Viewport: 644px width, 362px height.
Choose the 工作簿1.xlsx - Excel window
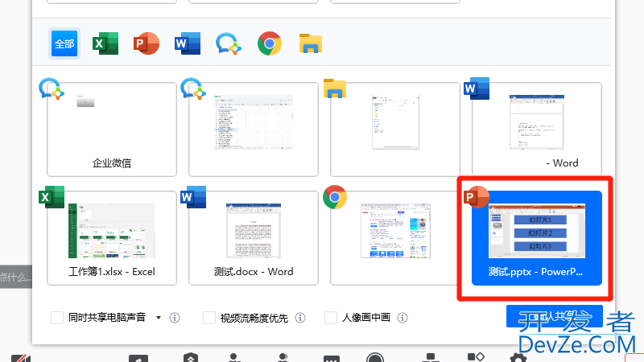pos(112,238)
